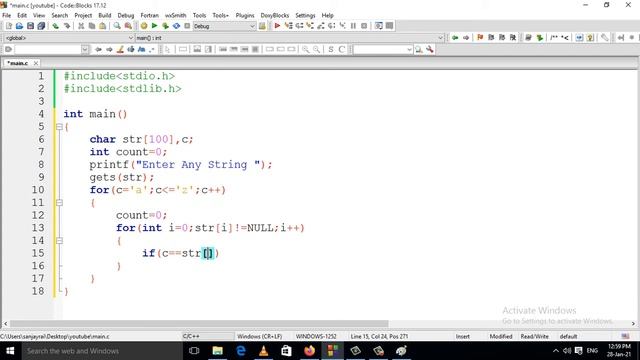Click in the toolbar search text field
The image size is (640, 360).
coord(47,49)
